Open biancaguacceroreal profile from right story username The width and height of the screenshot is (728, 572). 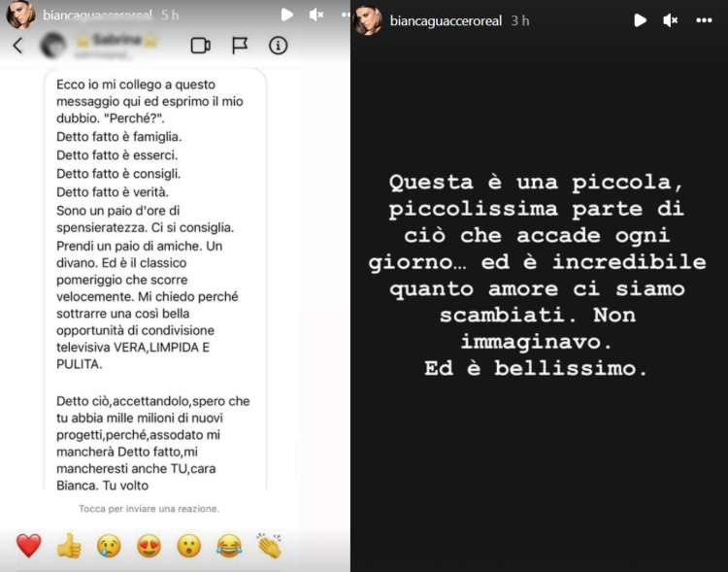tap(446, 21)
